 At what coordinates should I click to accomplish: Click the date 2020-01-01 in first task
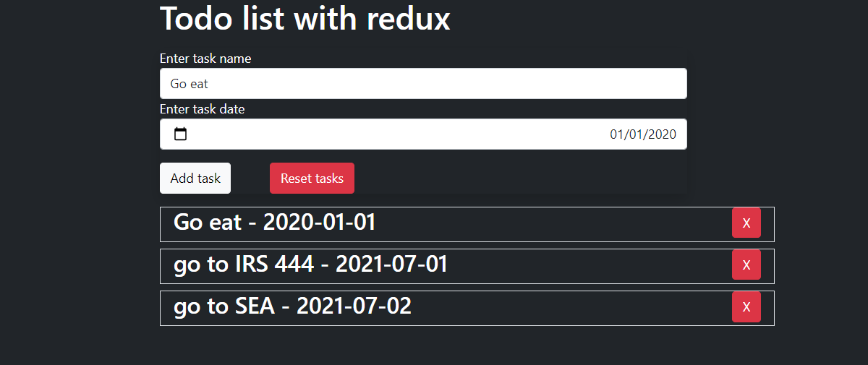319,222
